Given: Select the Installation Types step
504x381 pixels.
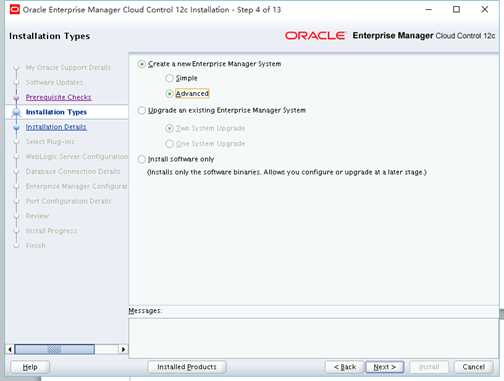Looking at the screenshot, I should [x=56, y=112].
